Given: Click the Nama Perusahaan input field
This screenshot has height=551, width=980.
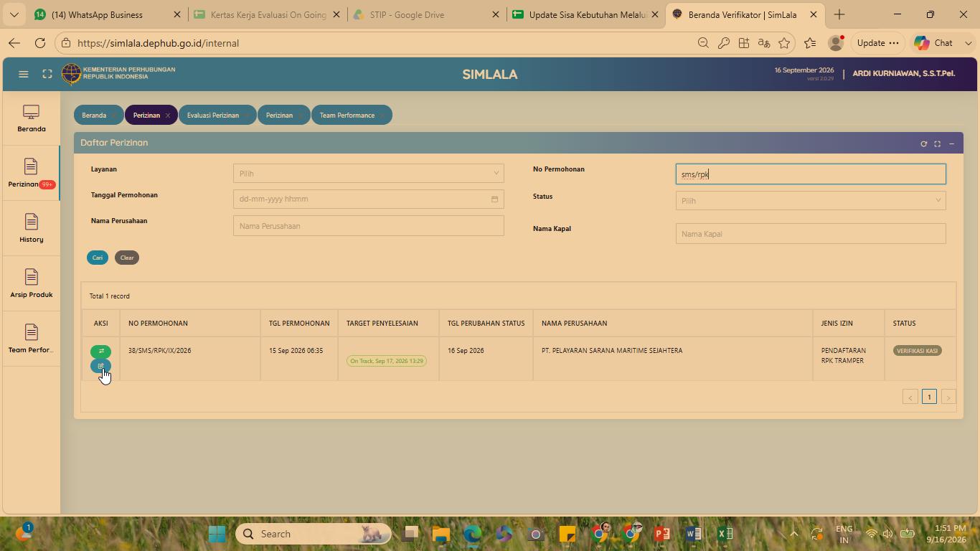Looking at the screenshot, I should click(x=368, y=225).
